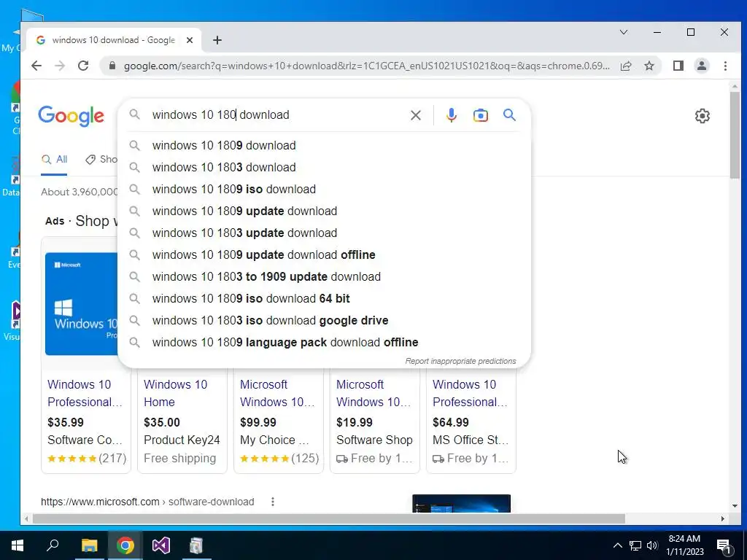Open Chrome side panel icon
Viewport: 747px width, 560px height.
pyautogui.click(x=678, y=66)
